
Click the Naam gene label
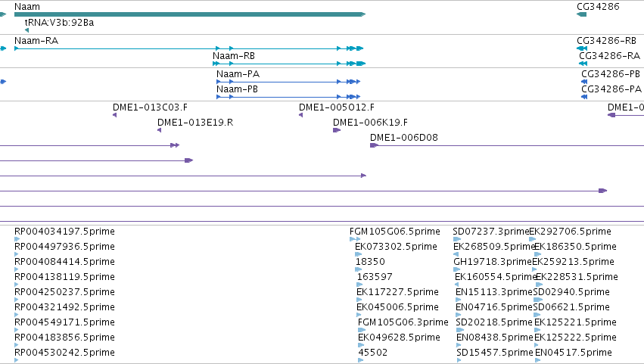tap(27, 7)
